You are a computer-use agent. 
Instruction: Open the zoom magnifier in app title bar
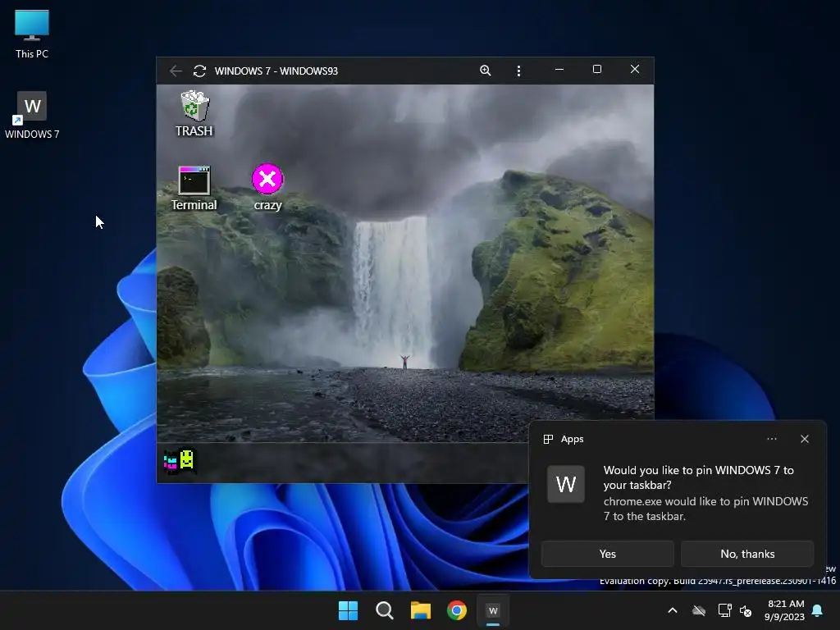tap(486, 71)
